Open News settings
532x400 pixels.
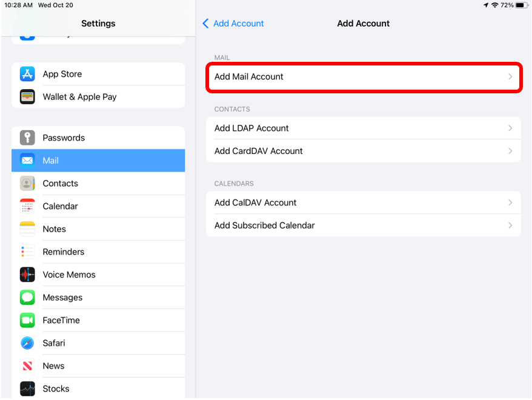98,365
